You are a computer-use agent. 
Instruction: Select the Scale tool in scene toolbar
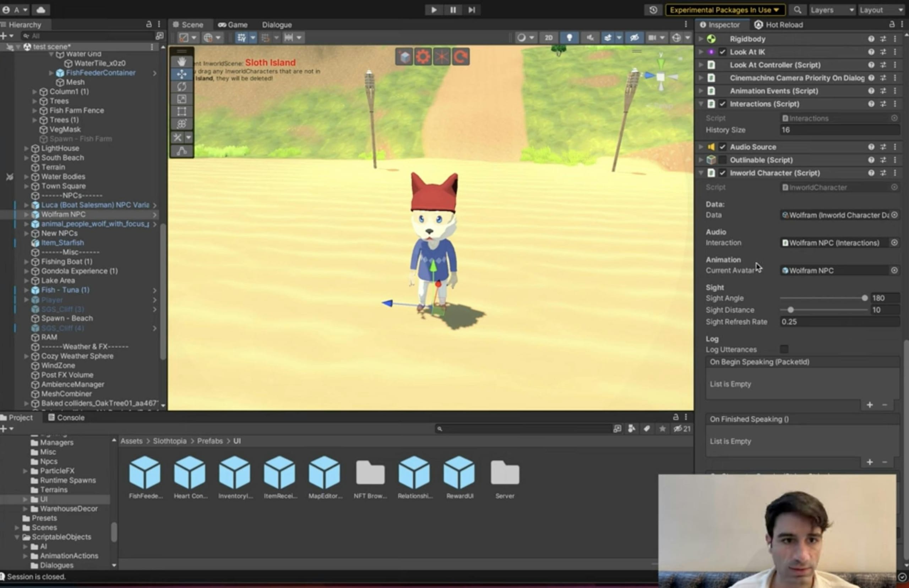pos(181,99)
